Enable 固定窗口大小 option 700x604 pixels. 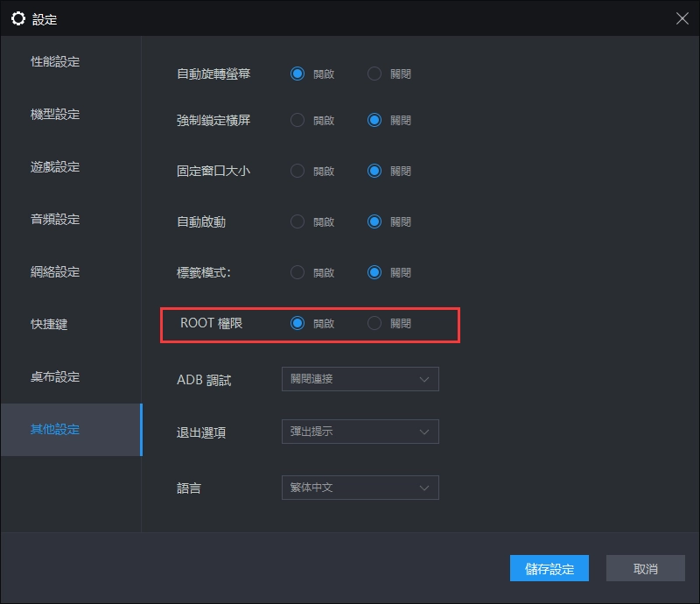(297, 171)
